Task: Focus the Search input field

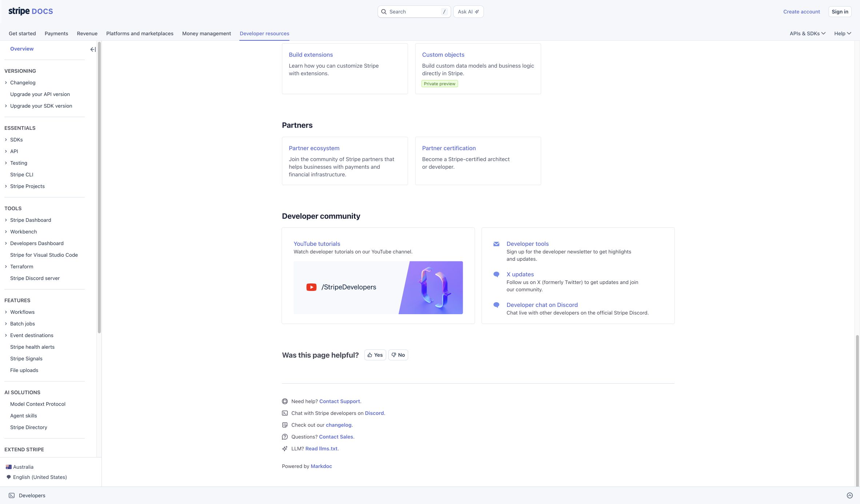Action: pyautogui.click(x=414, y=12)
